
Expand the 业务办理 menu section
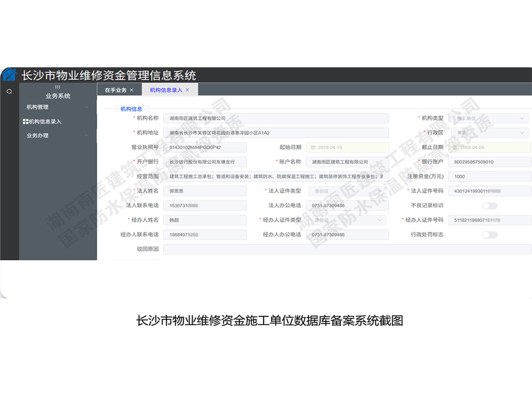pos(58,136)
